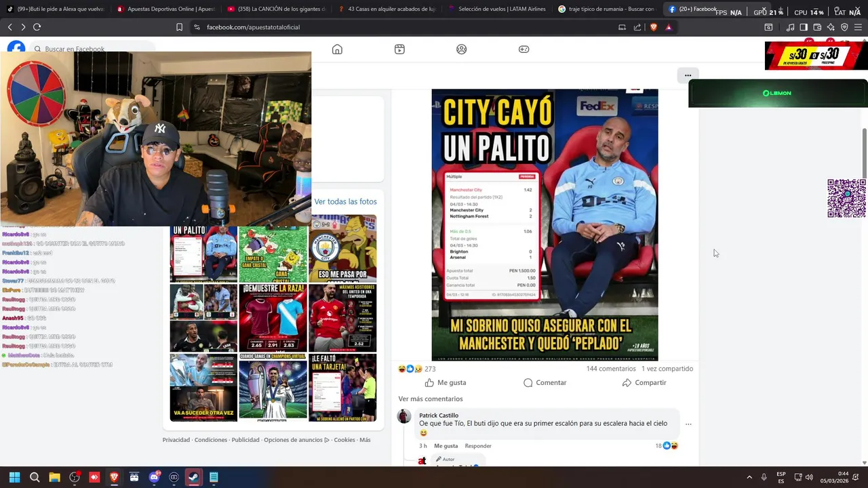Image resolution: width=868 pixels, height=488 pixels.
Task: Open the Va a suceder otra vez thumbnail
Action: pyautogui.click(x=203, y=388)
